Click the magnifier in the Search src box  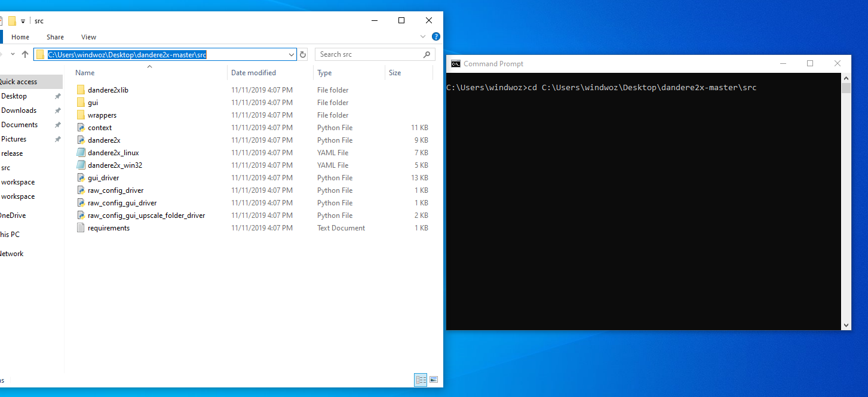tap(427, 54)
